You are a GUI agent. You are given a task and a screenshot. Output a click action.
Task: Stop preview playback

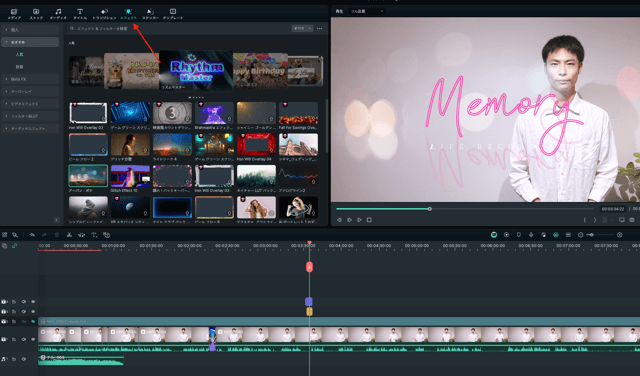click(369, 220)
